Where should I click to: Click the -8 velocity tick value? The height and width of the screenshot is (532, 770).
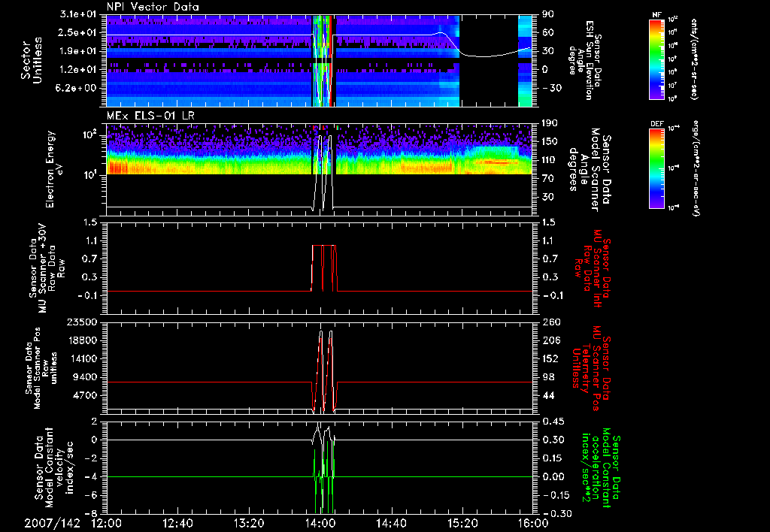(91, 513)
